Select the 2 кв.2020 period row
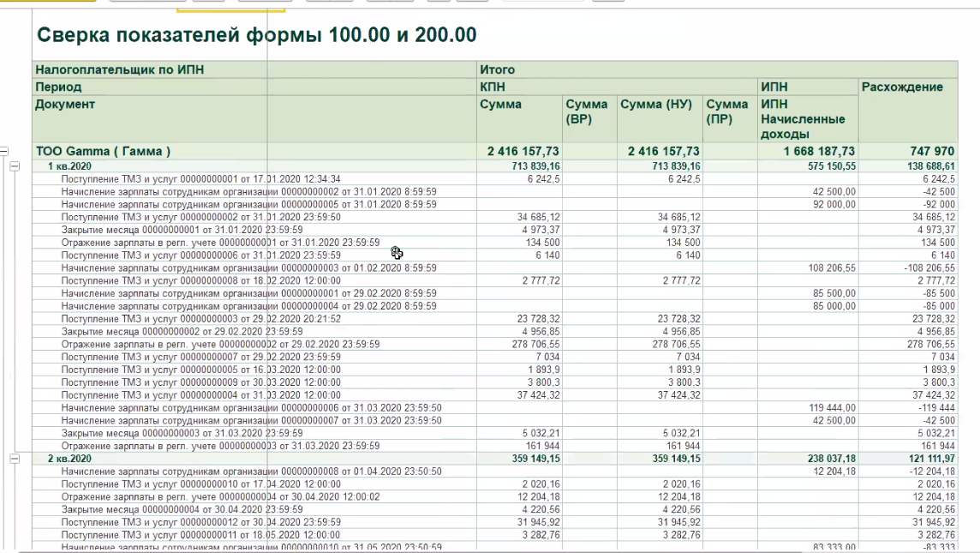The image size is (980, 553). (69, 460)
